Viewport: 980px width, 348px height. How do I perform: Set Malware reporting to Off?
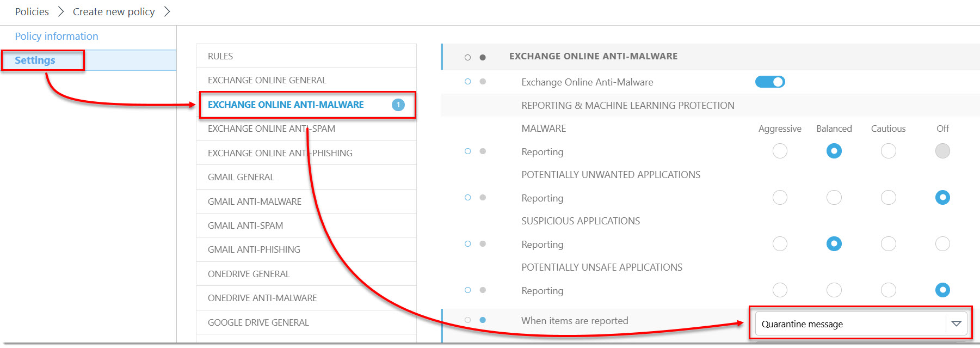[x=943, y=151]
